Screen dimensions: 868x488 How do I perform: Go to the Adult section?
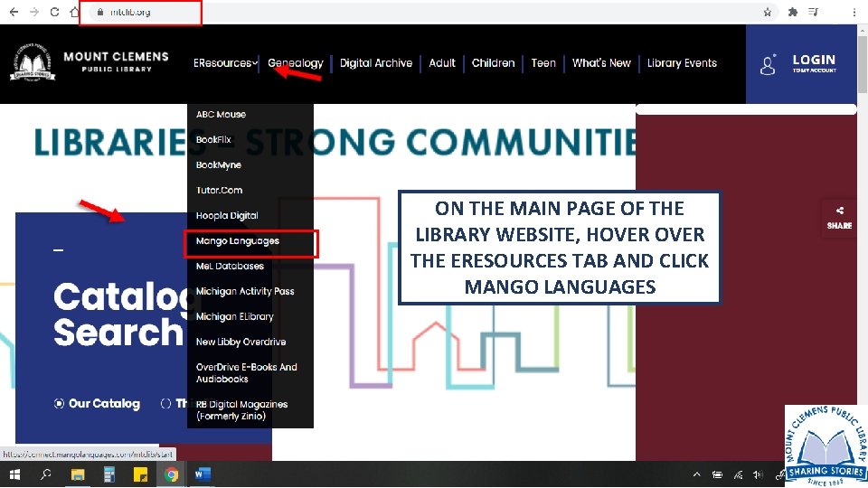pyautogui.click(x=442, y=63)
